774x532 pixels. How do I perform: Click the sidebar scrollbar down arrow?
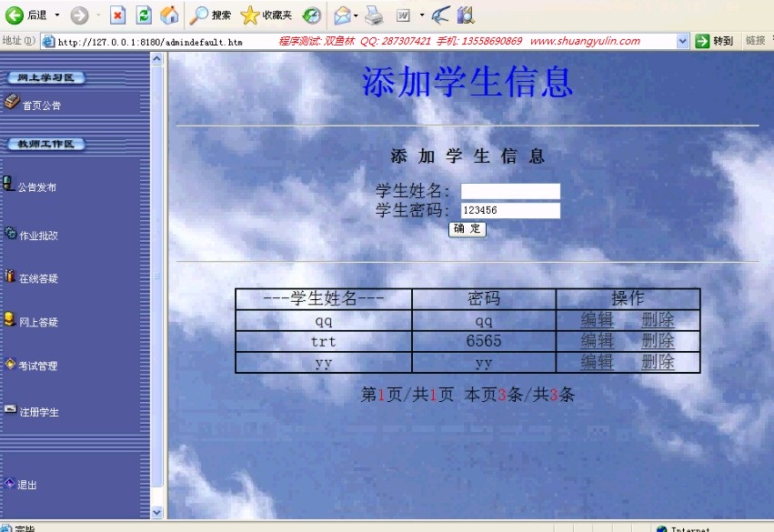click(x=156, y=512)
